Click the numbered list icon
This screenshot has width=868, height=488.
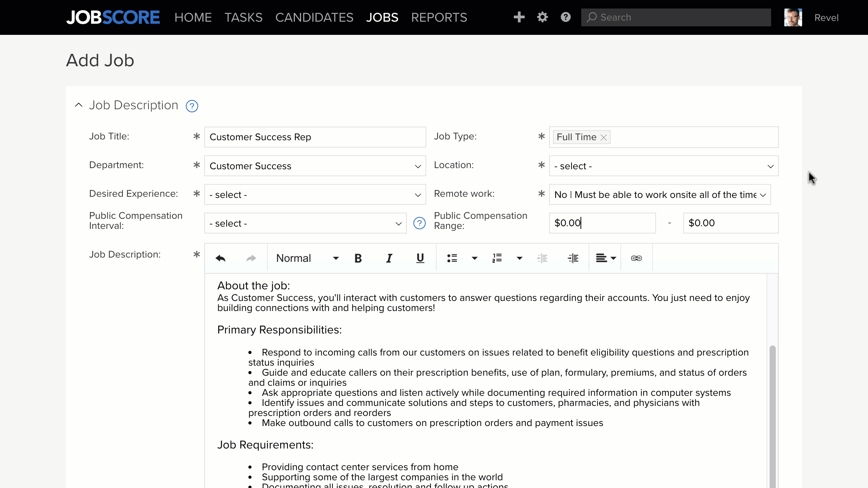pyautogui.click(x=497, y=258)
